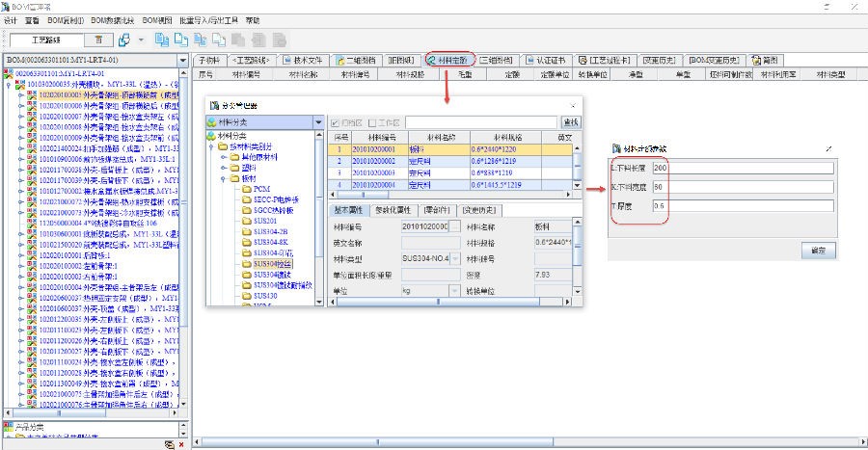Screen dimensions: 868x450
Task: Click the 简图 tab icon
Action: (x=756, y=60)
